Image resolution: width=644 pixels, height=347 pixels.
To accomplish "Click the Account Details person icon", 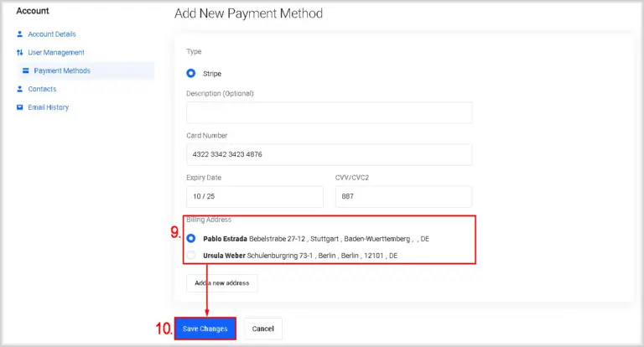I will click(x=20, y=34).
